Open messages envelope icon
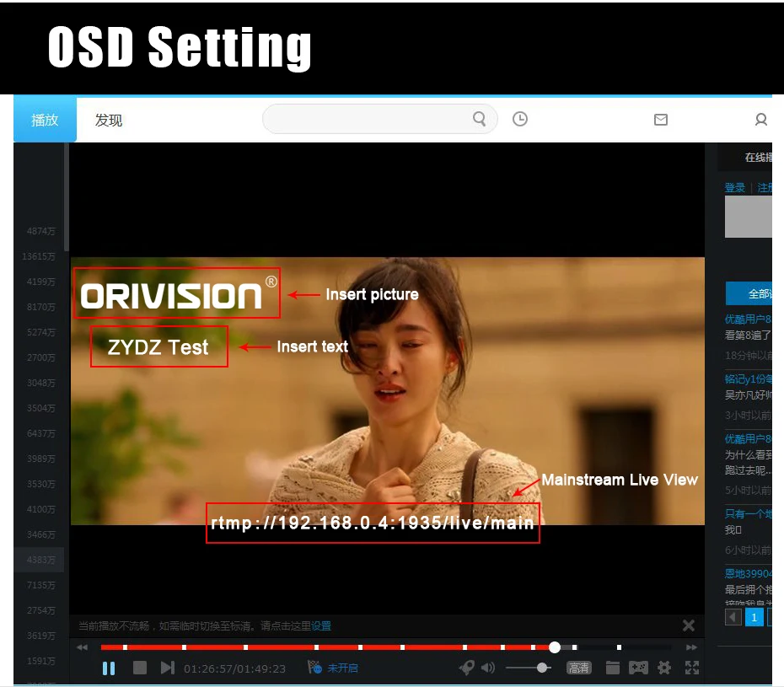 tap(661, 120)
